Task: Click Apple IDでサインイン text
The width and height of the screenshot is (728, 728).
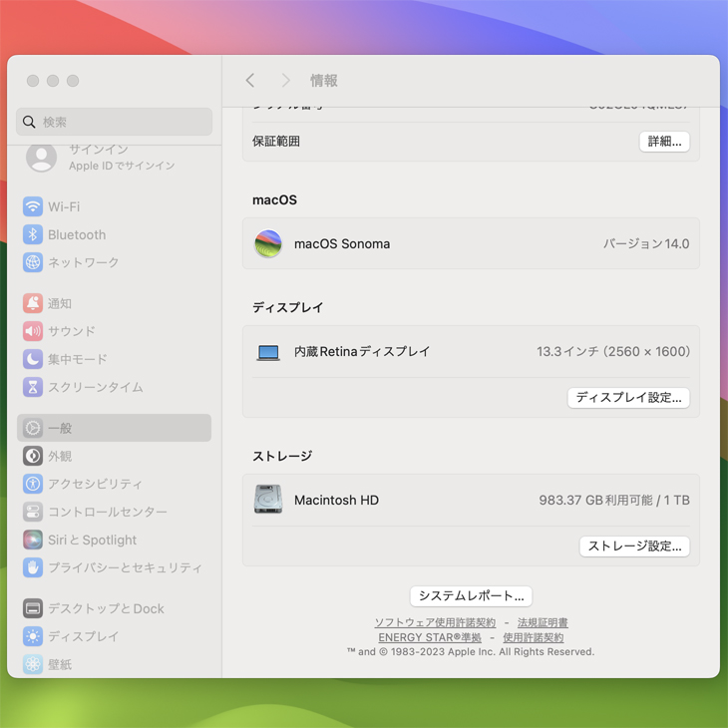Action: click(x=122, y=166)
